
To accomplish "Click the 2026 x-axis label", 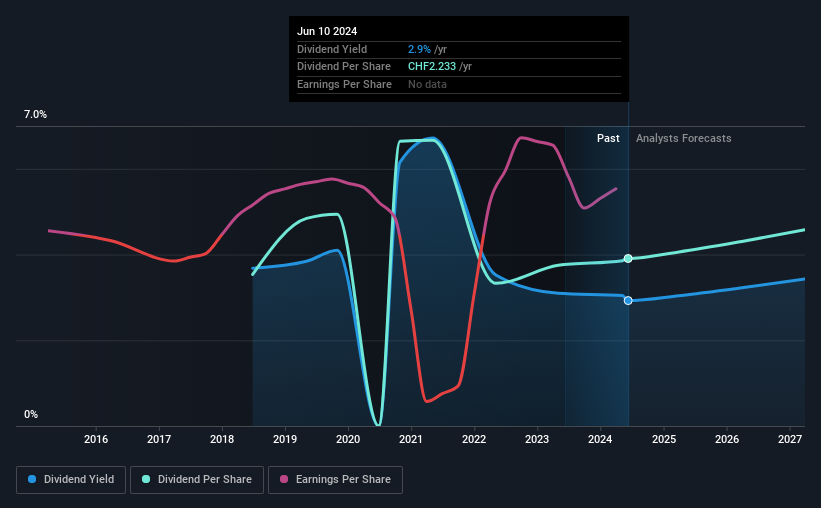I will [727, 439].
